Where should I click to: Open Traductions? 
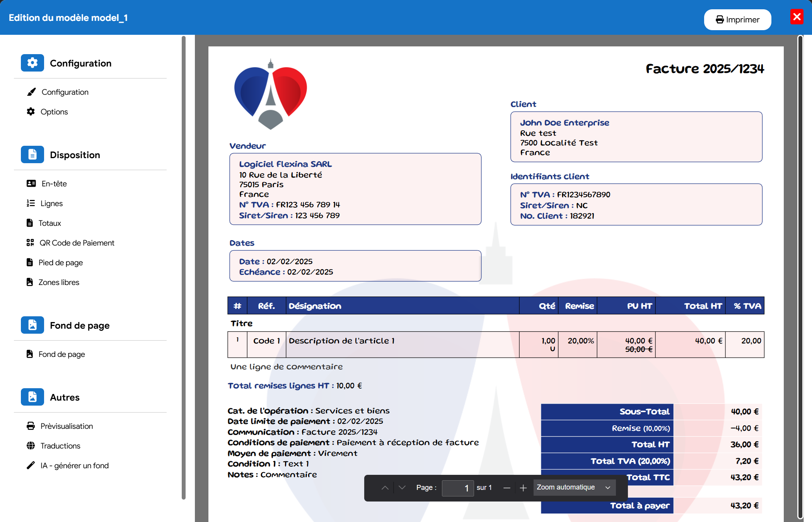60,446
